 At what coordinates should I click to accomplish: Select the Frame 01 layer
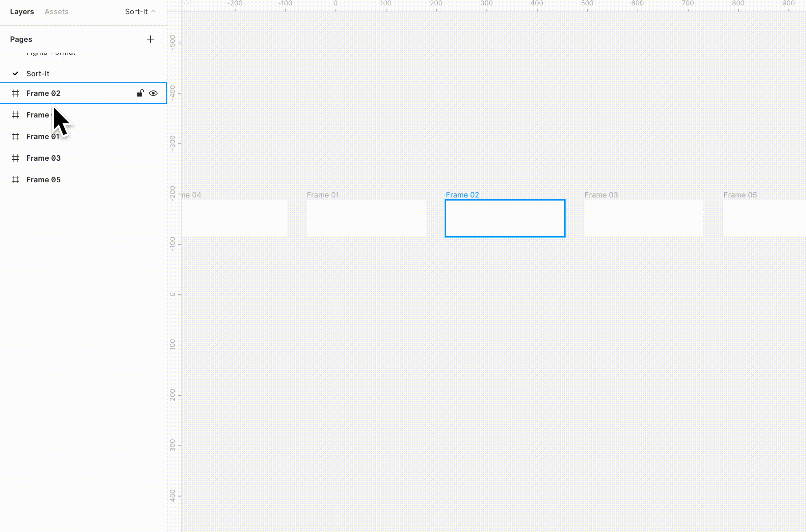click(x=43, y=136)
